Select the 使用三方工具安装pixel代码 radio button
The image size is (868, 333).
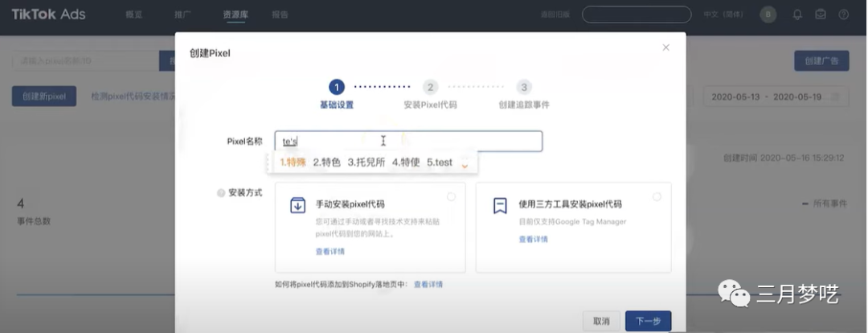(x=657, y=196)
